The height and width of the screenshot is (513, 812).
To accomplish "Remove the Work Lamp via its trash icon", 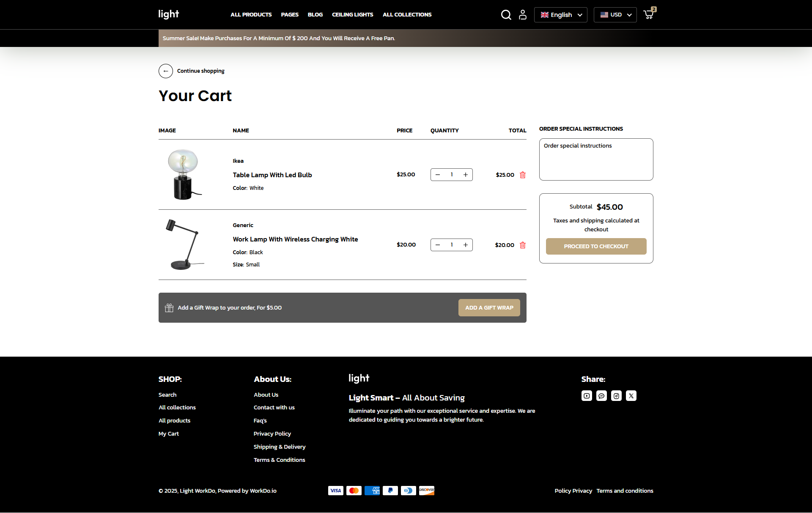I will click(523, 245).
